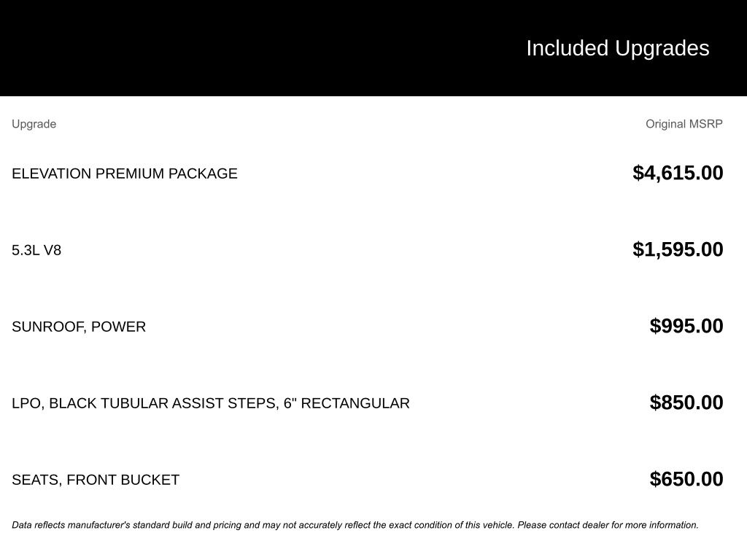The height and width of the screenshot is (560, 747).
Task: Select the $995.00 price
Action: [x=686, y=326]
